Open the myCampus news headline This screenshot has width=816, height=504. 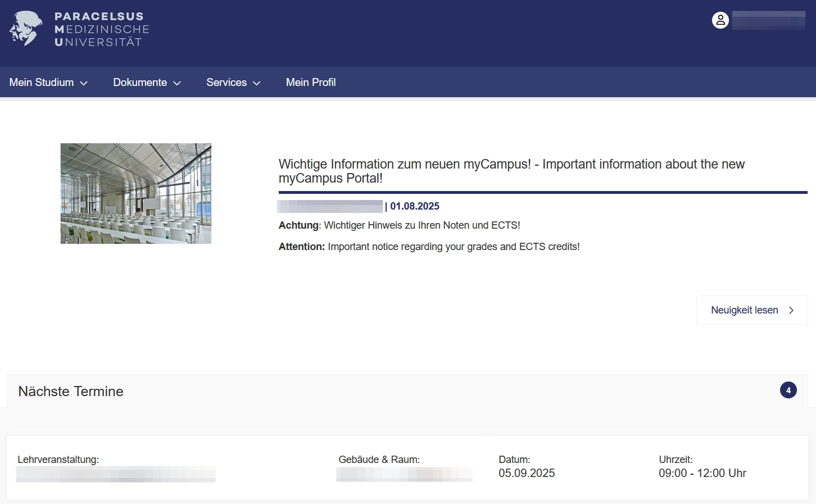(511, 171)
